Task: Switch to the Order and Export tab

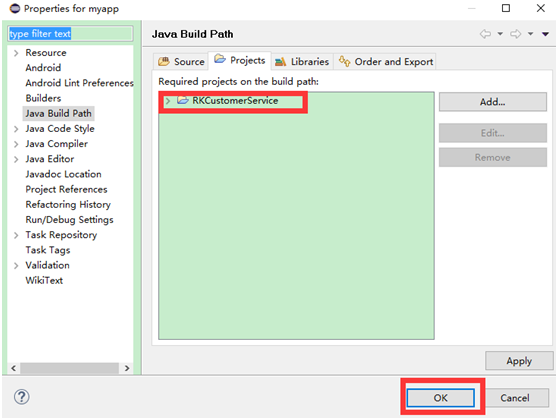Action: [386, 62]
